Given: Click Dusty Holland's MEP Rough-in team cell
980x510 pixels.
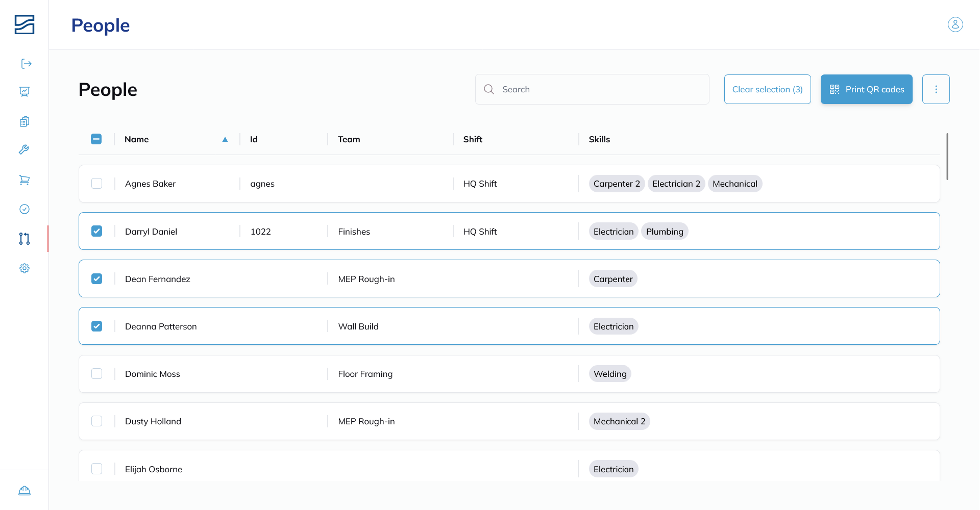Looking at the screenshot, I should coord(366,421).
